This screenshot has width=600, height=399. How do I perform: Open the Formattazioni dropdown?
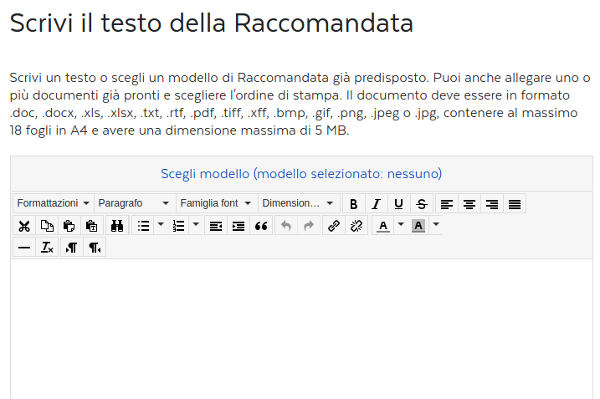coord(53,203)
